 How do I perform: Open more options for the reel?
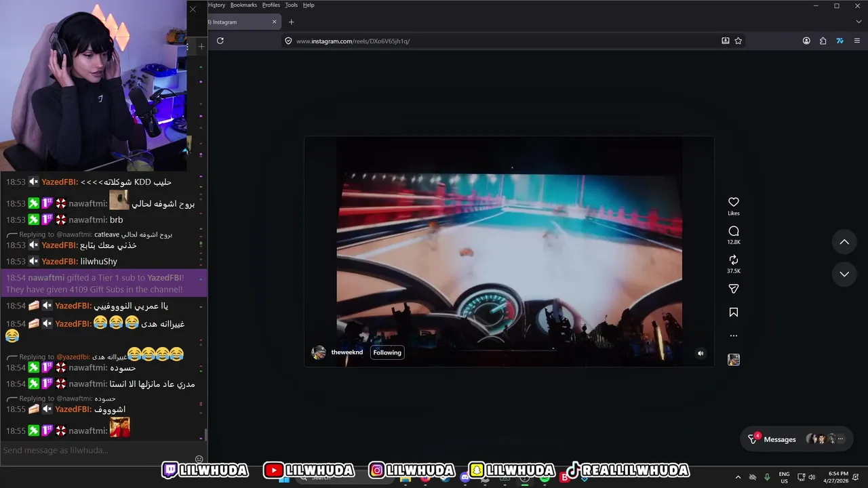[733, 335]
